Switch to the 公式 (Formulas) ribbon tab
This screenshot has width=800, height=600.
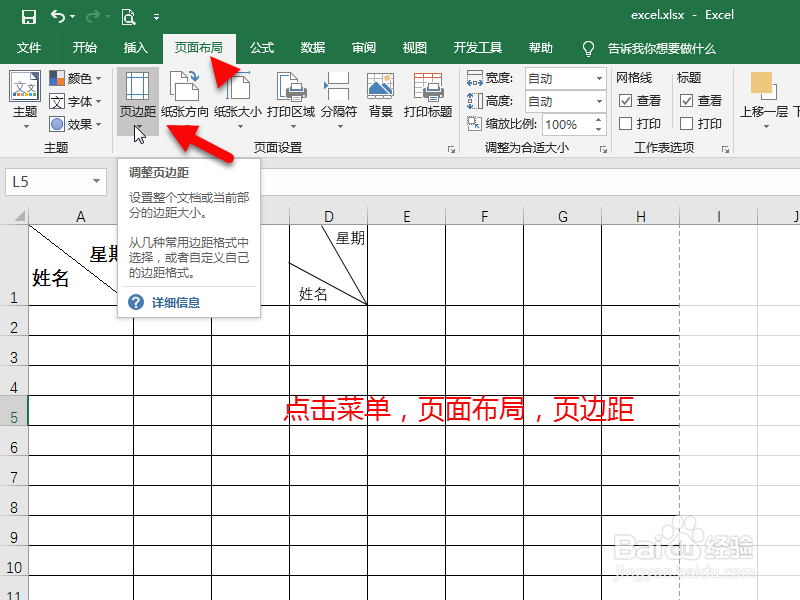tap(262, 47)
